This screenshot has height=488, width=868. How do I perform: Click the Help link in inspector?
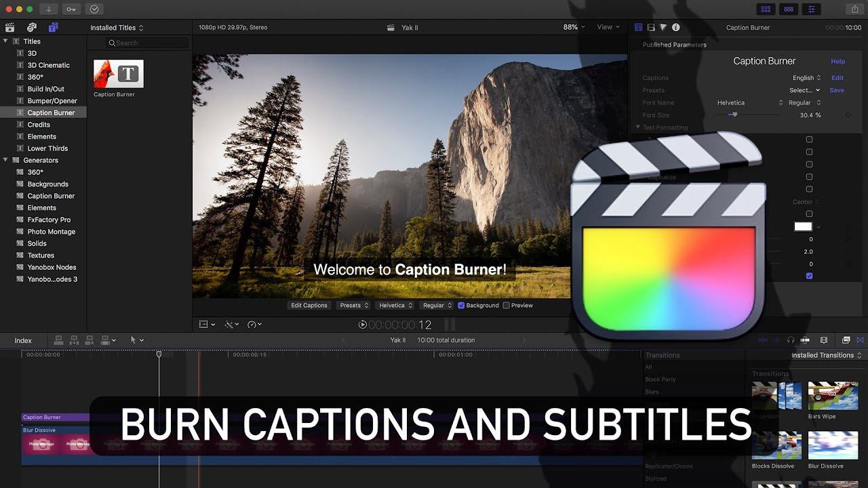(x=838, y=61)
